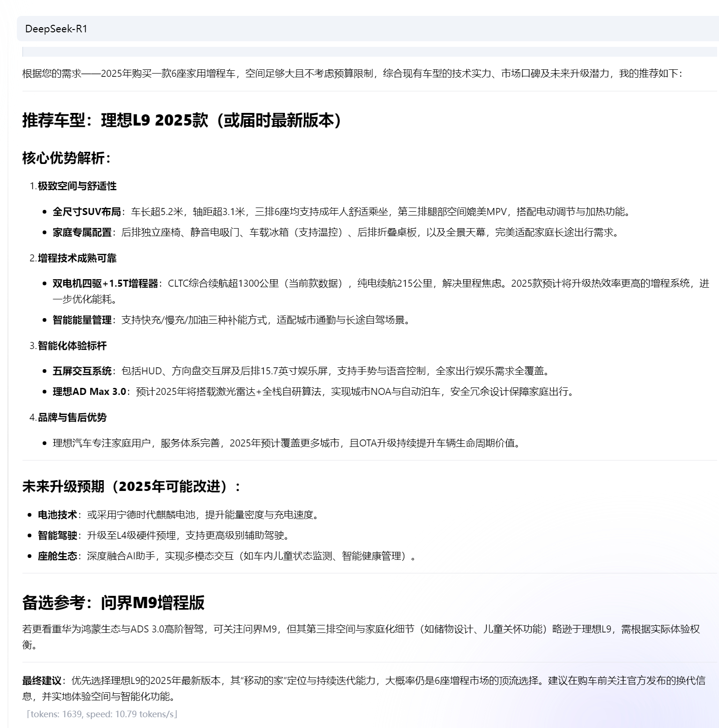Viewport: 719px width, 728px height.
Task: Click heading 备选参考：问界M9增程版
Action: tap(113, 603)
